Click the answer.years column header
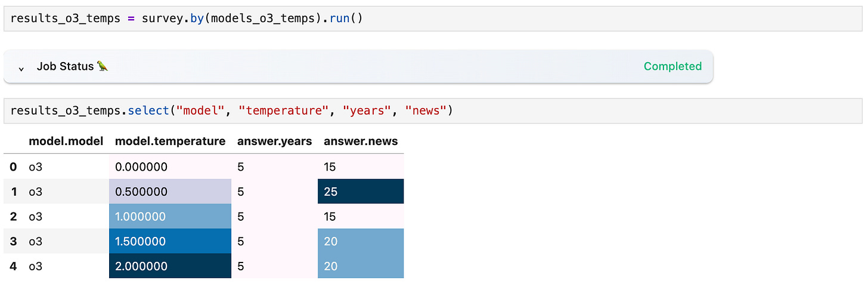 274,141
